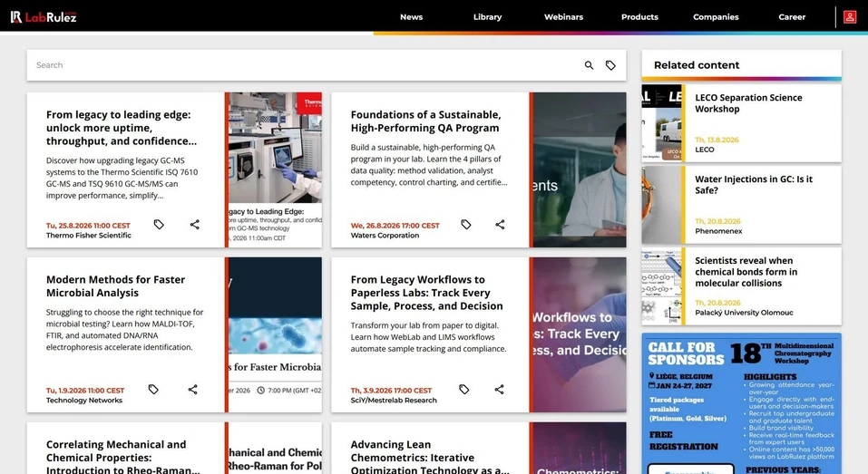
Task: Click tag icon on Technology Networks card
Action: pyautogui.click(x=153, y=390)
